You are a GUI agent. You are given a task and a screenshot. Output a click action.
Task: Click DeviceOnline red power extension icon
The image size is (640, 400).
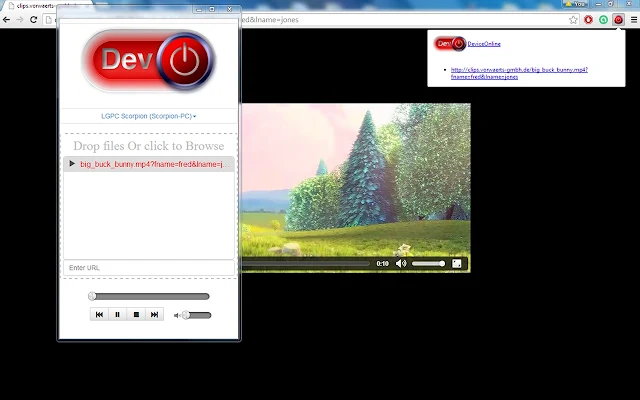(618, 20)
